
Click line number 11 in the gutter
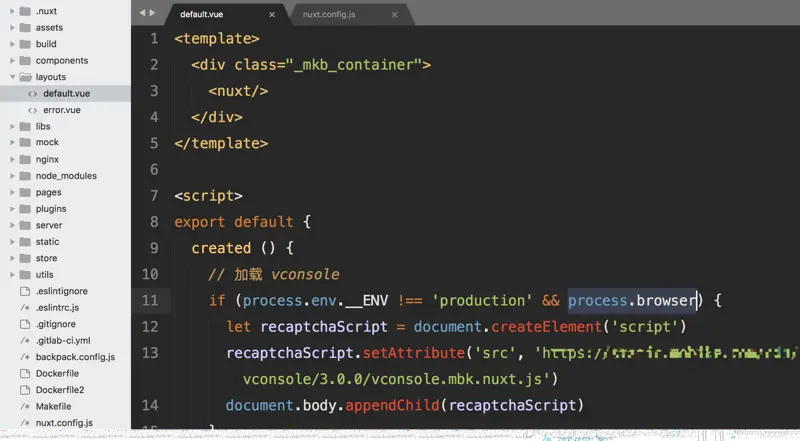(150, 300)
